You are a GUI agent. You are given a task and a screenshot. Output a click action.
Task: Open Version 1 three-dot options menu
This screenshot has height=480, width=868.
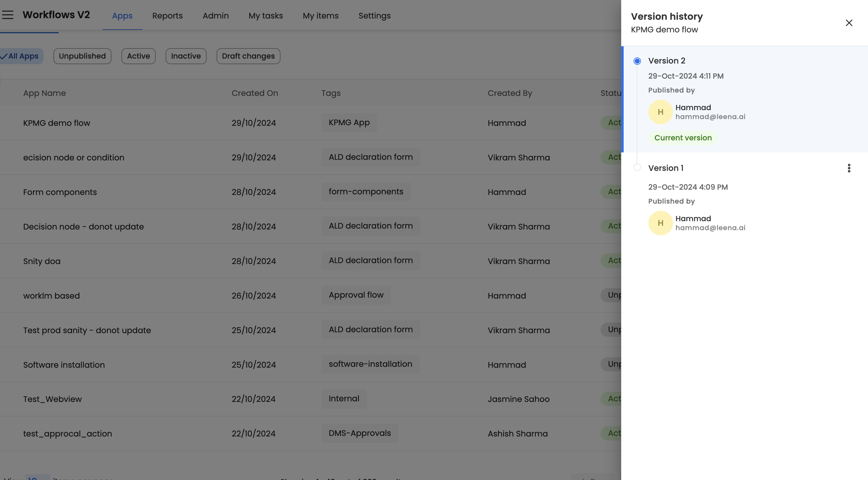point(849,168)
